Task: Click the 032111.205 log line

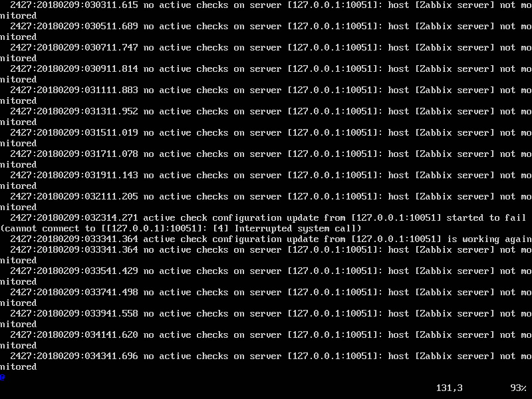Action: click(x=266, y=202)
